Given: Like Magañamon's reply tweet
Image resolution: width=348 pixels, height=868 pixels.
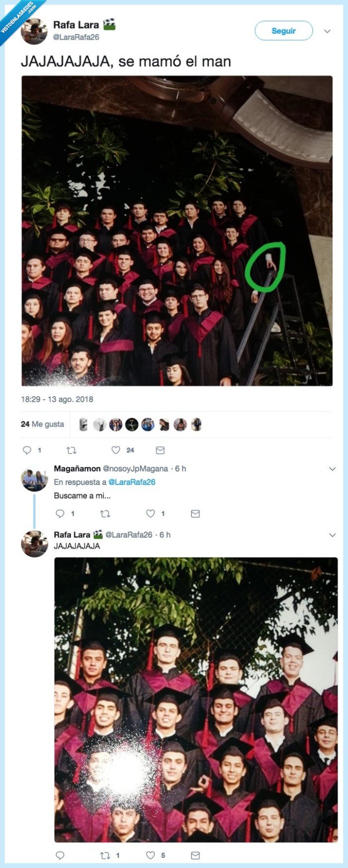Looking at the screenshot, I should (150, 513).
